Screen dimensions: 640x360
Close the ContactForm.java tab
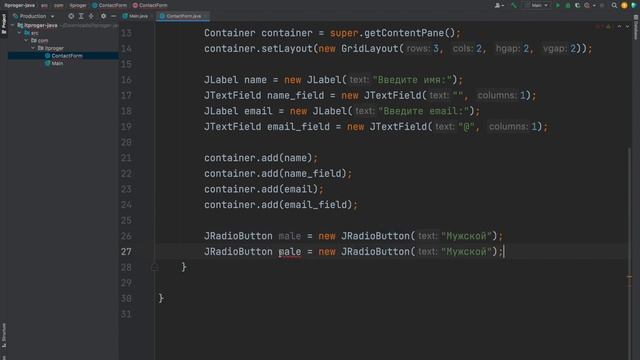click(x=206, y=16)
